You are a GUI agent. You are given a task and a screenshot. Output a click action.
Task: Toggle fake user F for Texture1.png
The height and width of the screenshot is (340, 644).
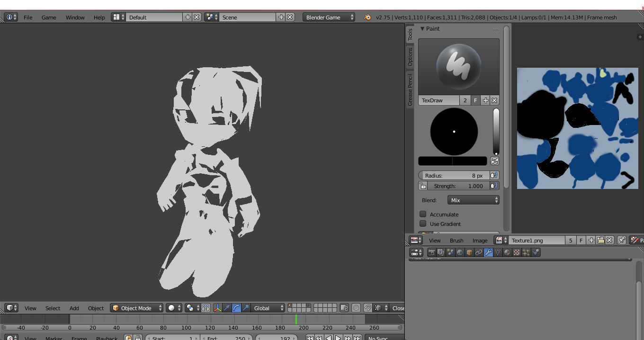click(581, 240)
